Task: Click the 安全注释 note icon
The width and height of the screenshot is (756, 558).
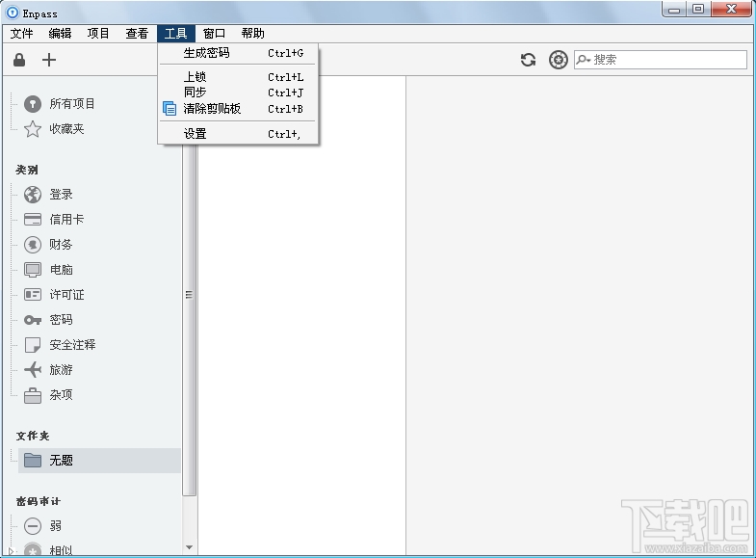Action: (33, 345)
